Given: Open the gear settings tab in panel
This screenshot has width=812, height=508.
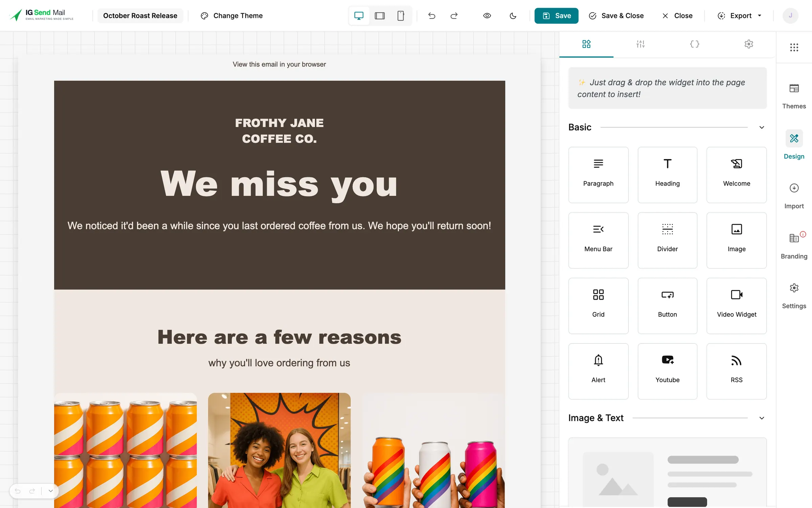Looking at the screenshot, I should click(x=748, y=44).
